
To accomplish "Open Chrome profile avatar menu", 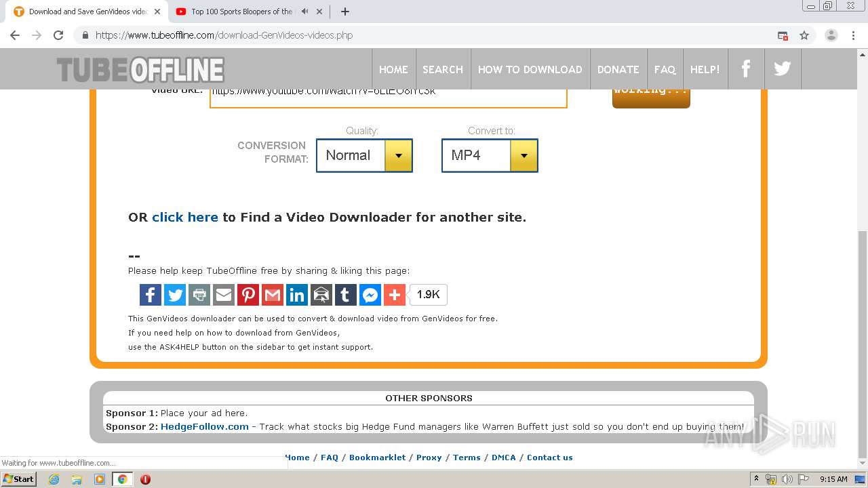I will 831,35.
